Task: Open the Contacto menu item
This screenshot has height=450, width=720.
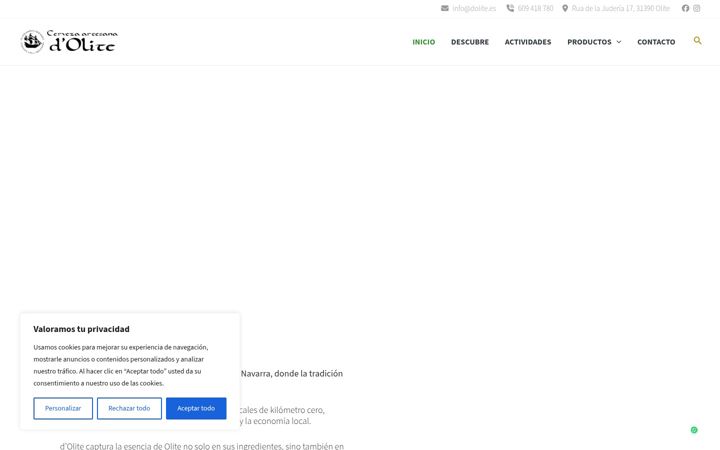Action: (x=656, y=42)
